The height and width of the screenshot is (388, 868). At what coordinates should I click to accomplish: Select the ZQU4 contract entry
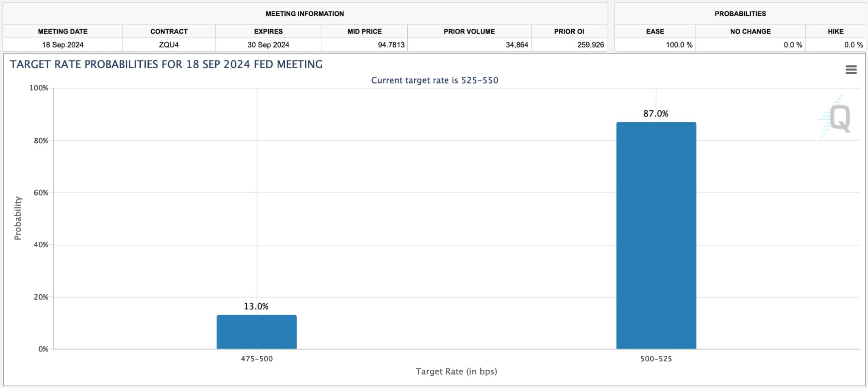169,45
